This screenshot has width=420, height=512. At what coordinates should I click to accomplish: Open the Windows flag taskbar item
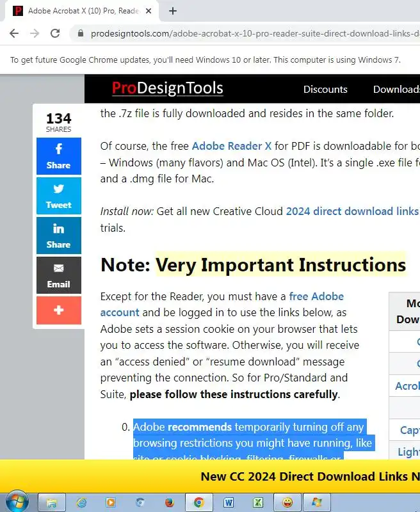click(x=317, y=502)
